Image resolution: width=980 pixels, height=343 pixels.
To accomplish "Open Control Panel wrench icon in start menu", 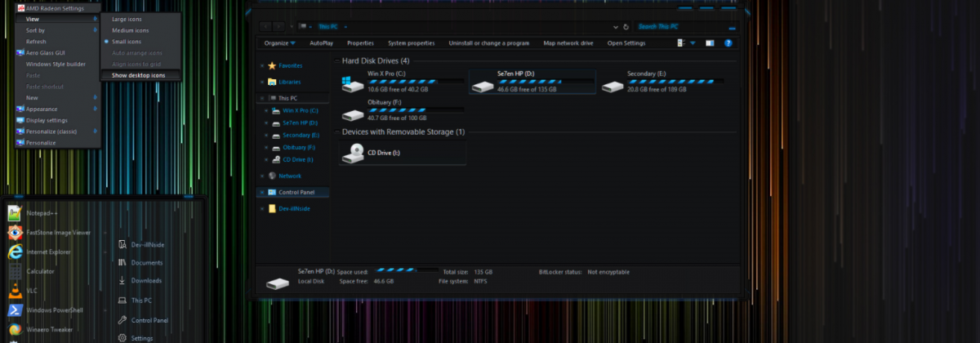I will pos(122,320).
